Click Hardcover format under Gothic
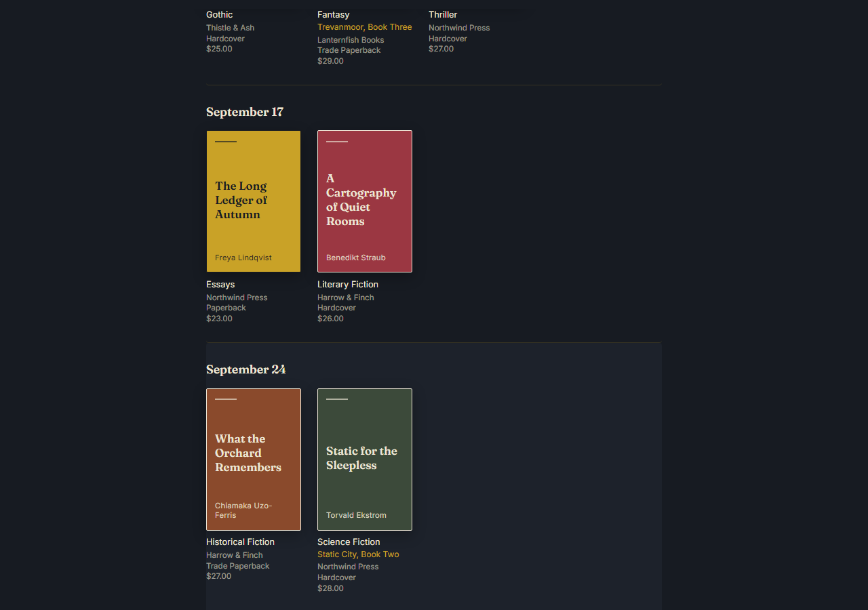This screenshot has height=610, width=868. click(x=225, y=39)
